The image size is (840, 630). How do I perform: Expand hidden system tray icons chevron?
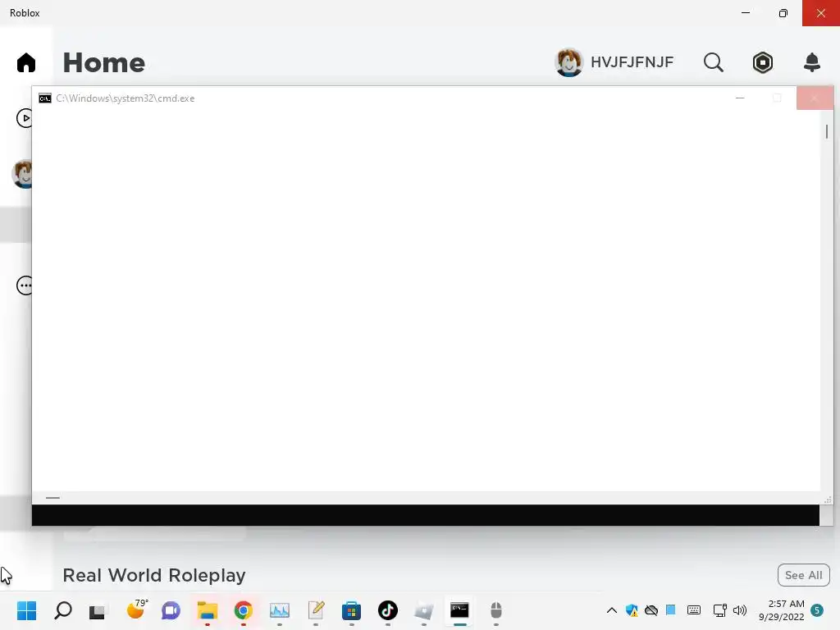(x=611, y=610)
